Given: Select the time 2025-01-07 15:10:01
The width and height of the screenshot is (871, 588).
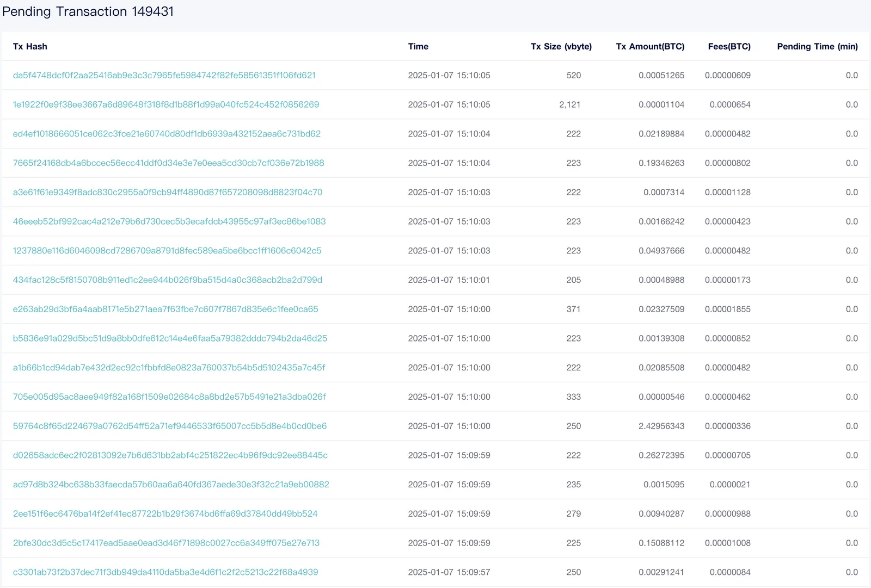Looking at the screenshot, I should (449, 280).
